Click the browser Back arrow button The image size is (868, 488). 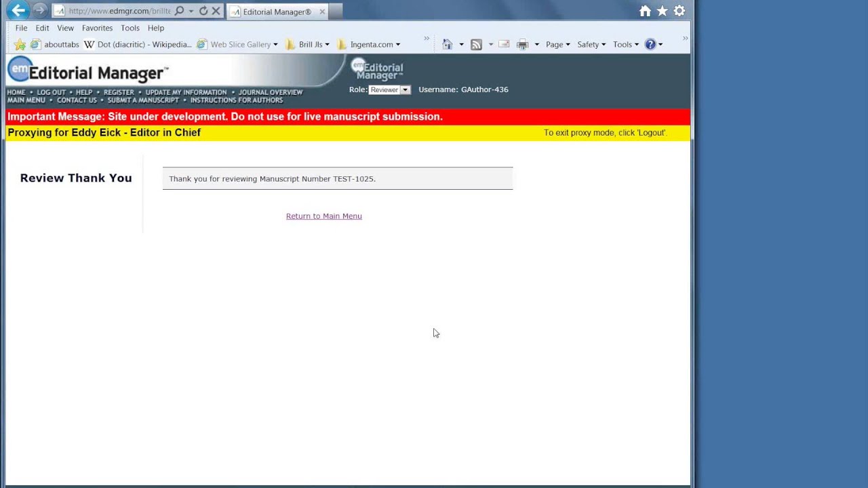pyautogui.click(x=18, y=11)
